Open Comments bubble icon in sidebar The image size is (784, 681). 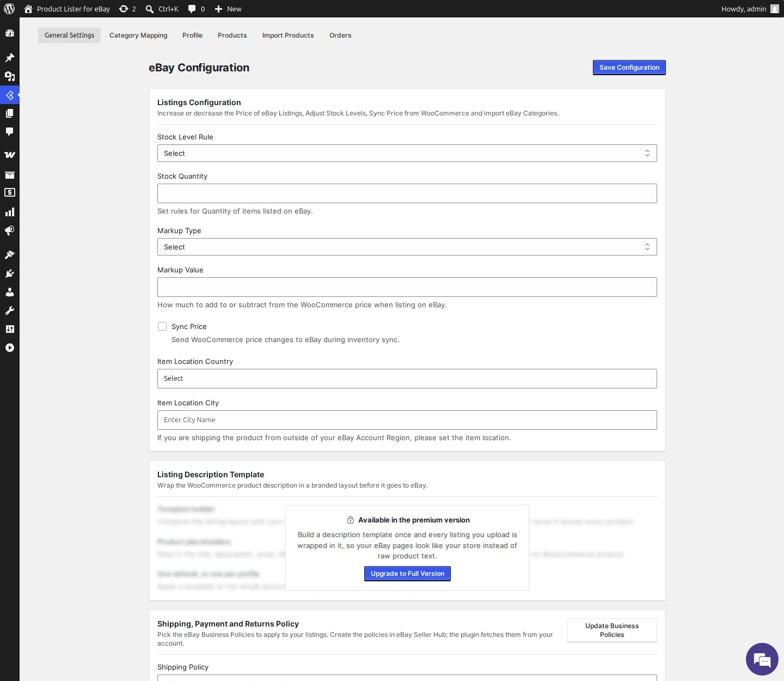[x=10, y=132]
